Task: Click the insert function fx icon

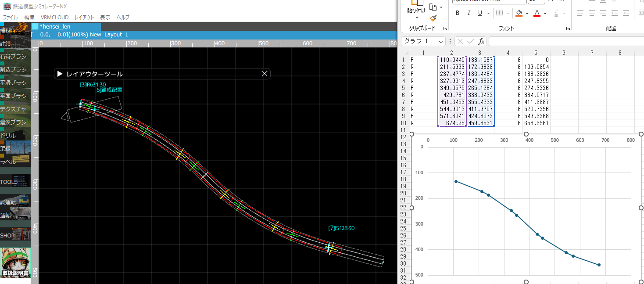Action: [x=481, y=41]
